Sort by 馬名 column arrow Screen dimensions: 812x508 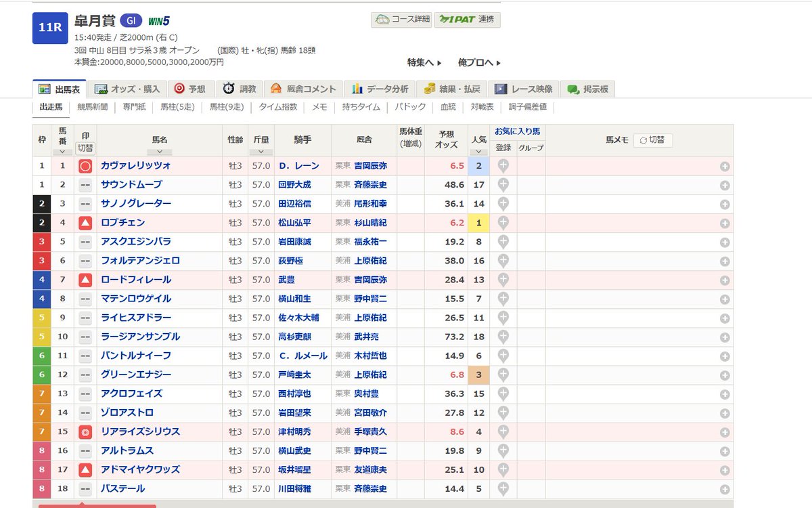(x=160, y=152)
